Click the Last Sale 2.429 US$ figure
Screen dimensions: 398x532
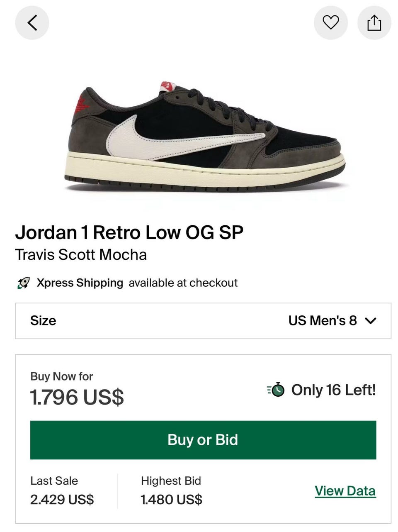click(x=62, y=499)
